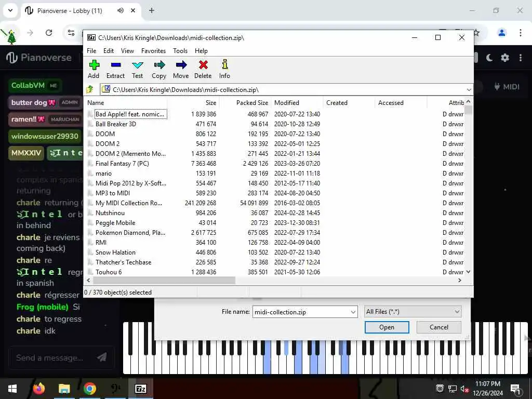Viewport: 532px width, 399px height.
Task: Open the Tools menu
Action: (x=180, y=51)
